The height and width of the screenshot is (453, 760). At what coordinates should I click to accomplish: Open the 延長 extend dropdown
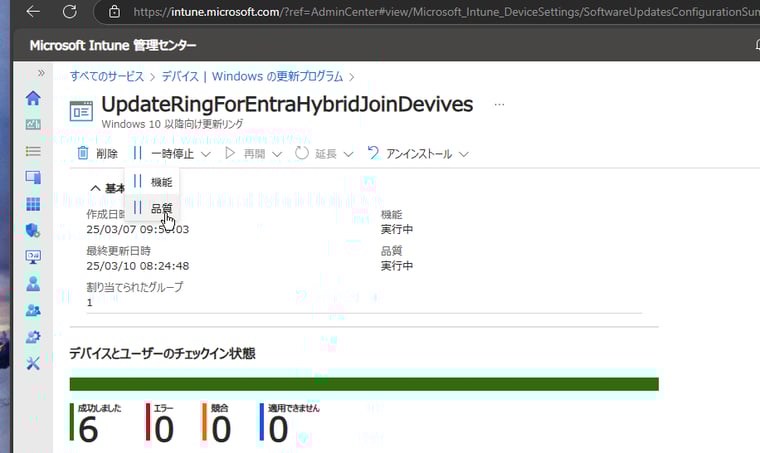(x=324, y=154)
